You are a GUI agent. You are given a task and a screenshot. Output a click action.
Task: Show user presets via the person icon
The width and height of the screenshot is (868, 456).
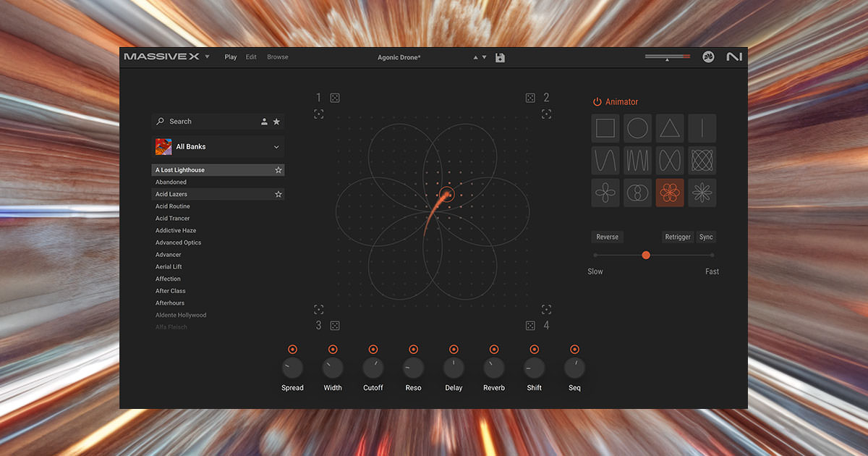(x=265, y=122)
